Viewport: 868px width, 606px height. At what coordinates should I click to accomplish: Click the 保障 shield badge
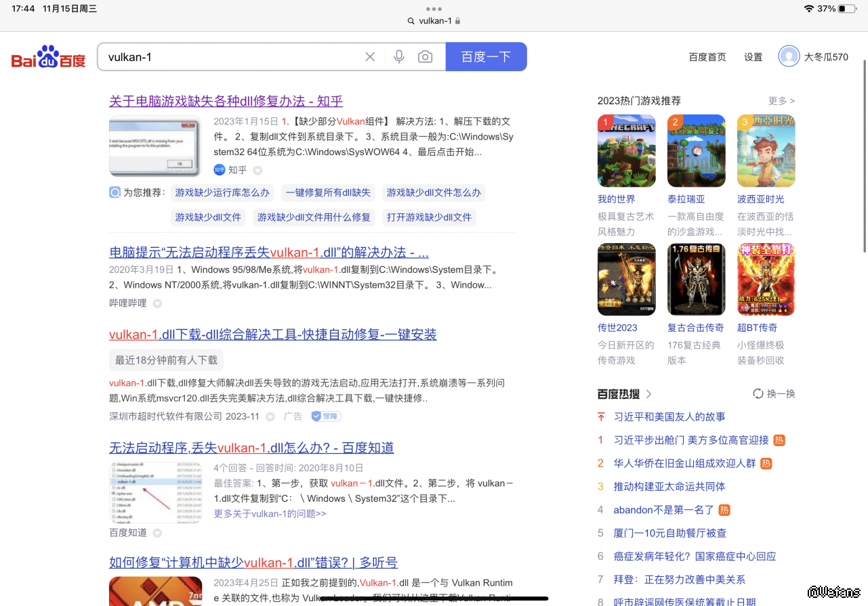pyautogui.click(x=326, y=416)
